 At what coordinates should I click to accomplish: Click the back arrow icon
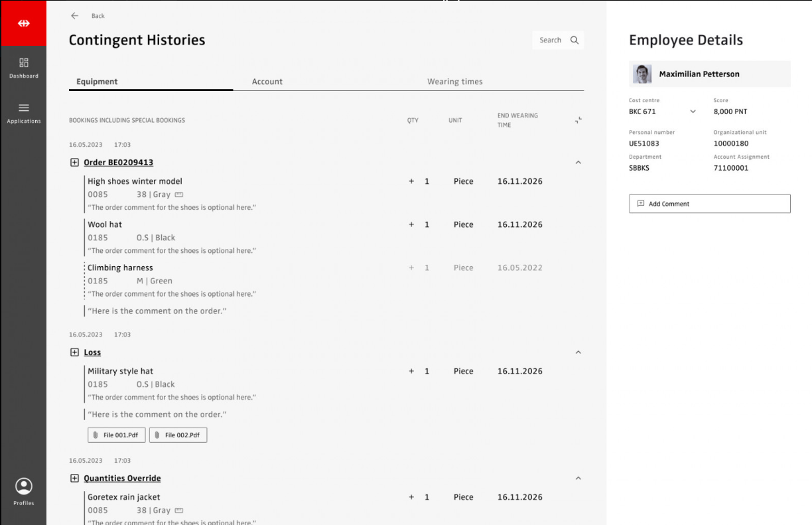click(74, 16)
